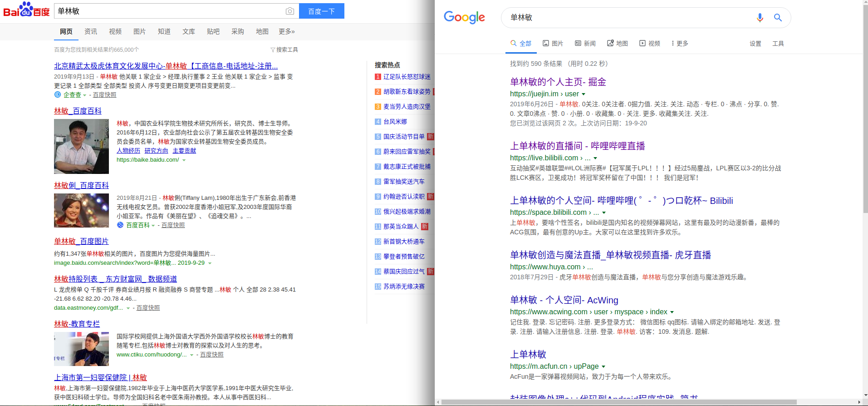Click the 百度一下 search button
This screenshot has width=868, height=406.
pos(322,11)
